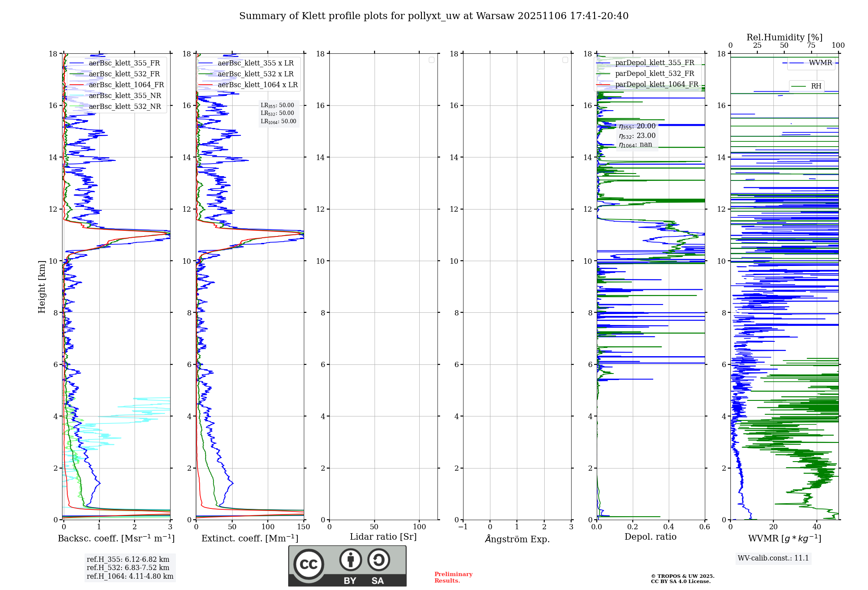The image size is (868, 590).
Task: Click the WV-calib.const. 11.1 label
Action: point(773,558)
